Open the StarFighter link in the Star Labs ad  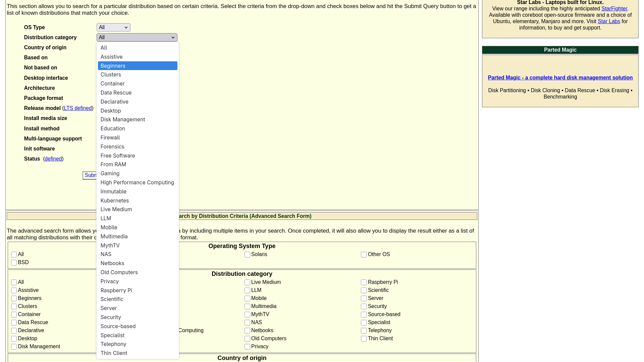614,8
